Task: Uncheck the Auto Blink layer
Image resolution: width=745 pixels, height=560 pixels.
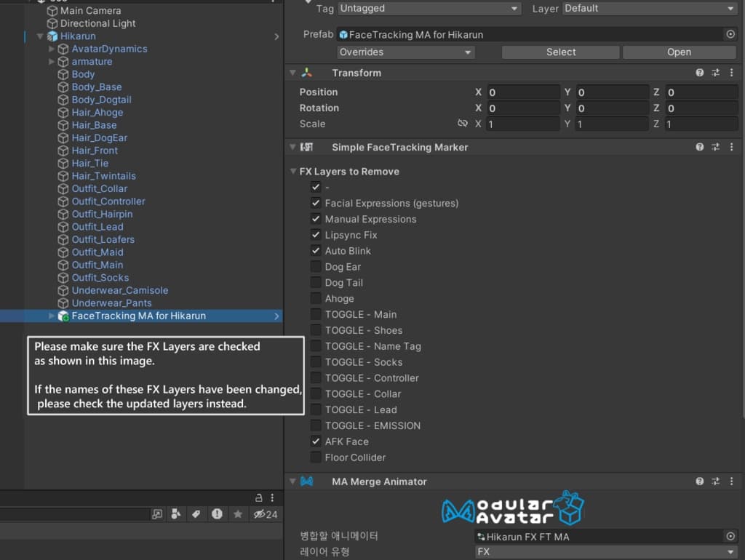Action: coord(316,251)
